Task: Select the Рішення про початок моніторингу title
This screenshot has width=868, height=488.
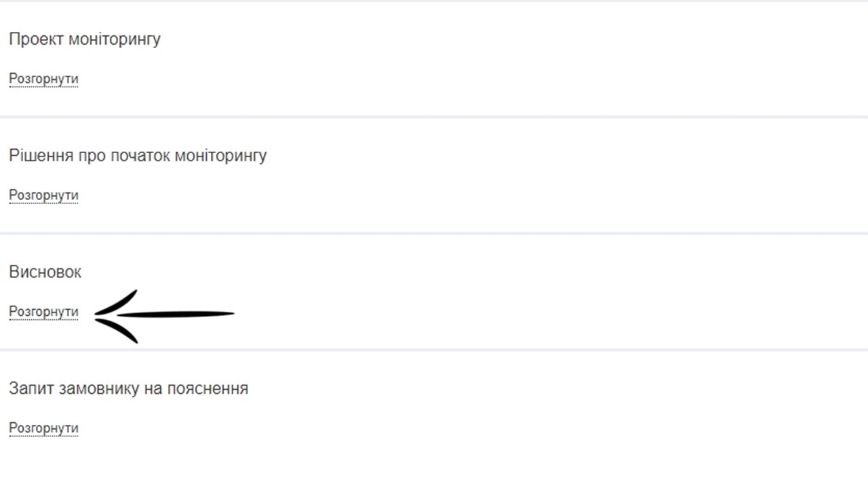Action: tap(138, 156)
